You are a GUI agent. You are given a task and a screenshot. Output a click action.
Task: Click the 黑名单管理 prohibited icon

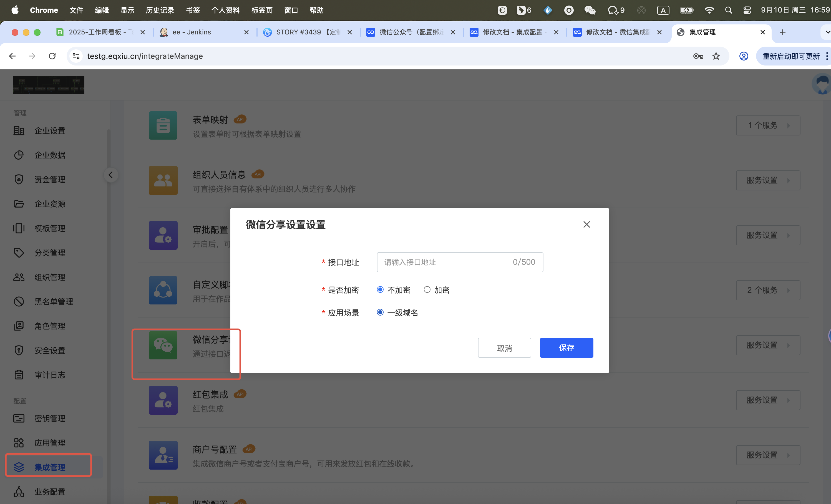(x=19, y=301)
